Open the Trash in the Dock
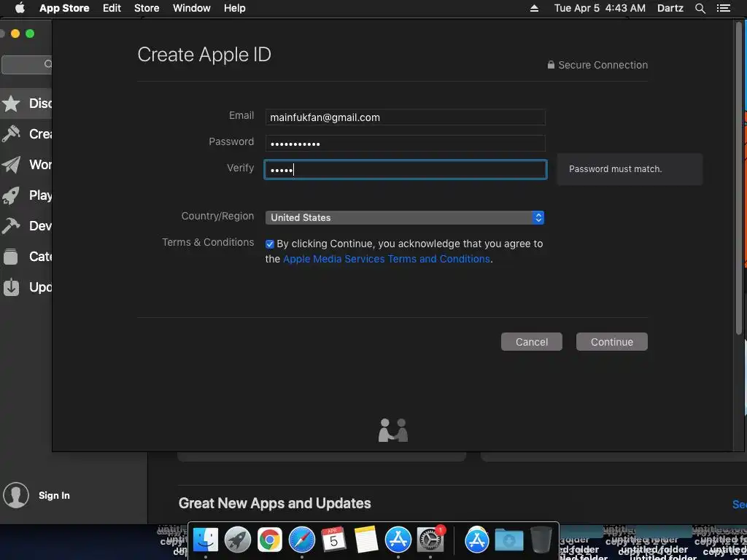Viewport: 747px width, 560px height. [x=541, y=540]
